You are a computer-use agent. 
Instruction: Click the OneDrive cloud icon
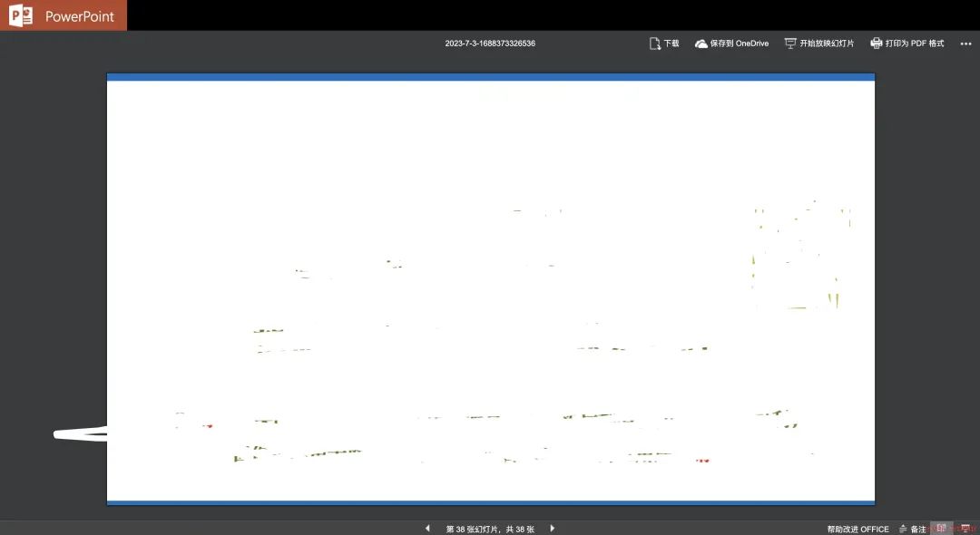click(701, 44)
